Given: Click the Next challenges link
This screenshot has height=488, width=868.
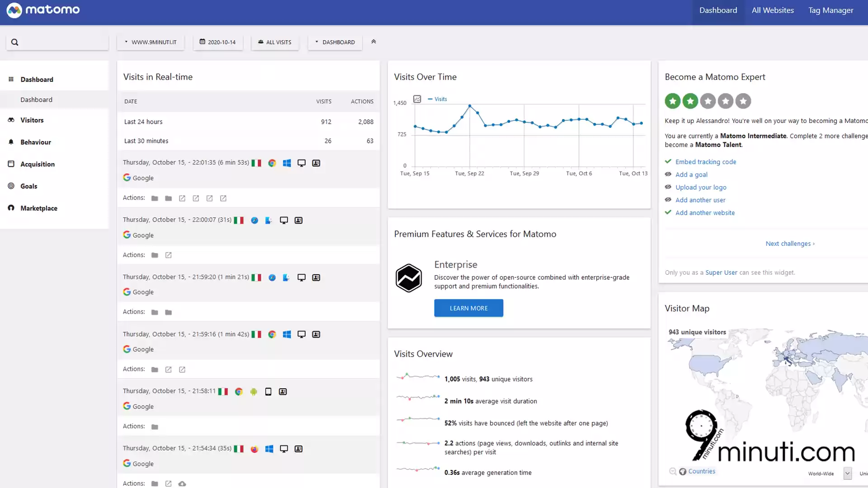Looking at the screenshot, I should click(790, 244).
